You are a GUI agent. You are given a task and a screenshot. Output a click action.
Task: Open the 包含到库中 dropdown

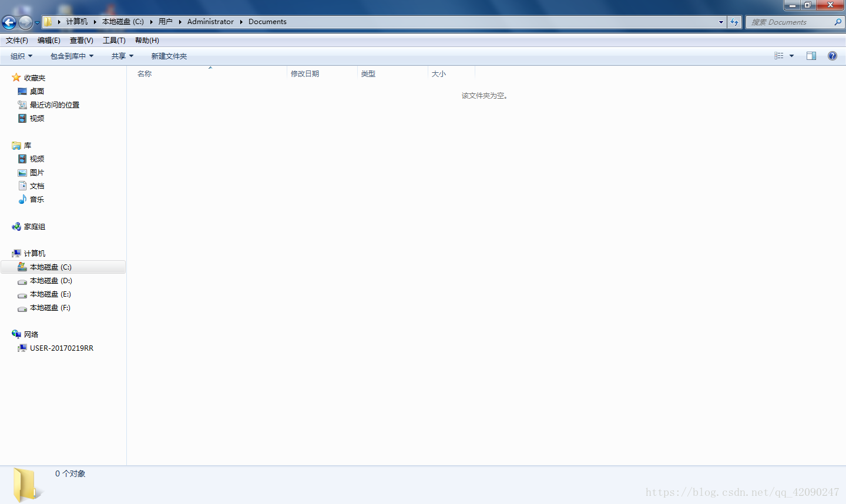click(72, 56)
